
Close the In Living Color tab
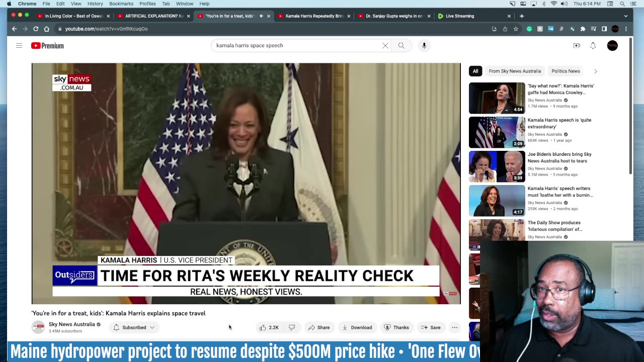(108, 16)
